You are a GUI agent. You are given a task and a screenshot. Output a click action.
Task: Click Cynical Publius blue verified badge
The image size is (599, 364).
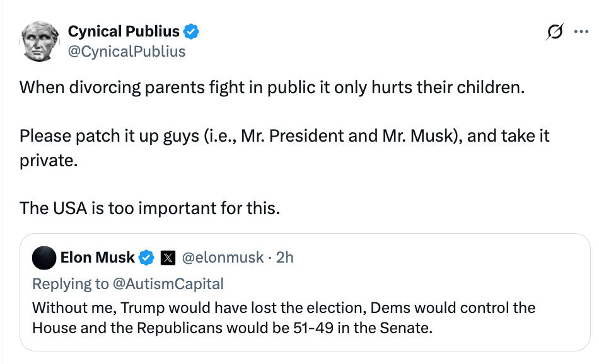coord(191,31)
